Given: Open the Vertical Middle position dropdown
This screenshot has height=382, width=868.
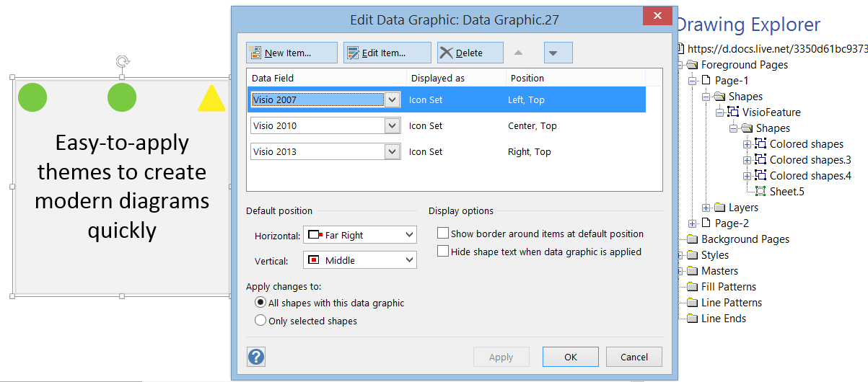Looking at the screenshot, I should 360,260.
